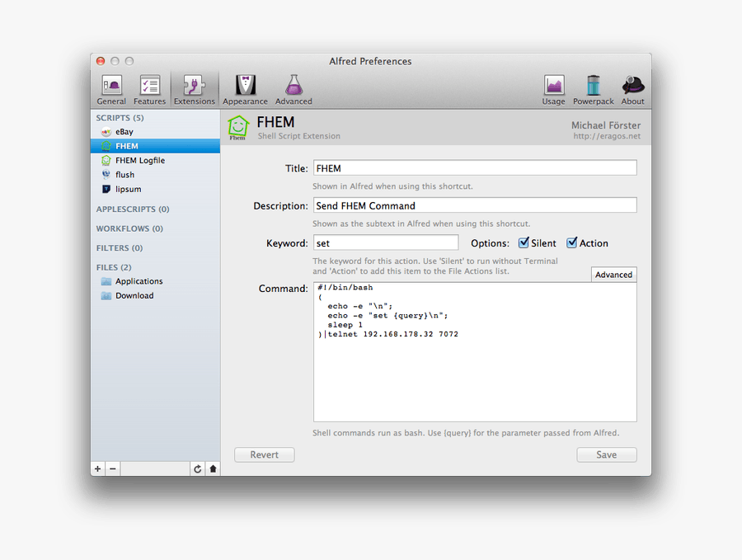Click into the Description field

475,205
